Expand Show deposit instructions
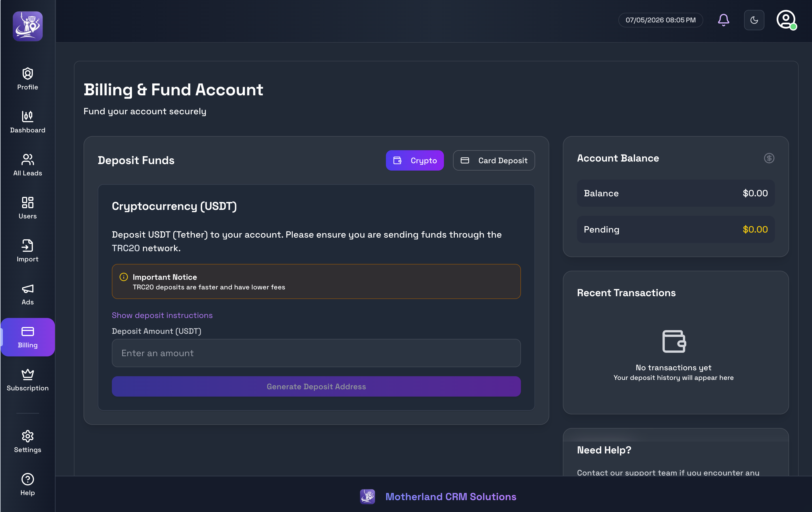 tap(162, 315)
